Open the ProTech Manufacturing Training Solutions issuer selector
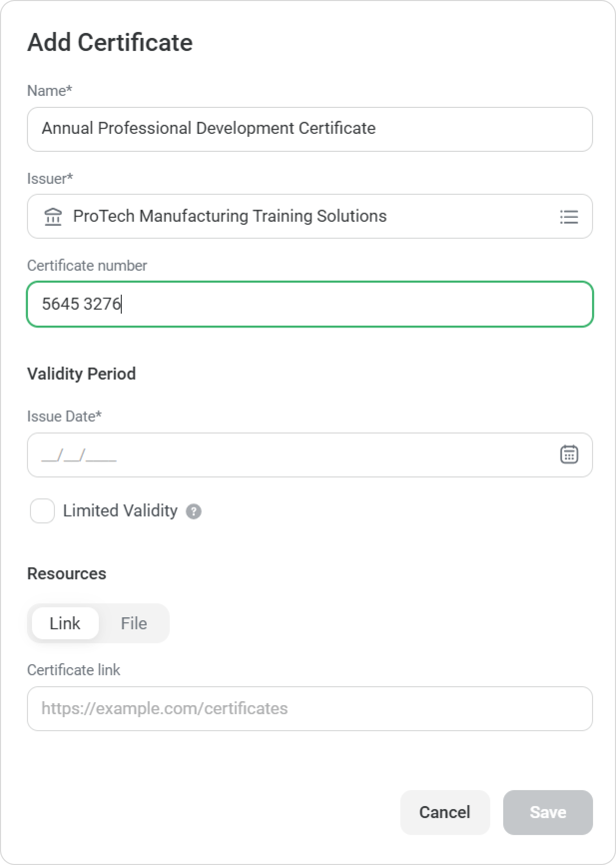The image size is (616, 865). [x=300, y=216]
